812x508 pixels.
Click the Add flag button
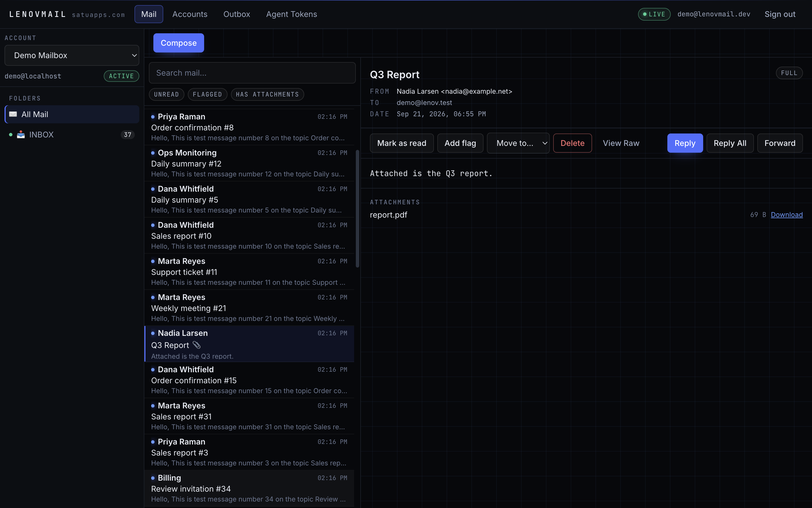(x=460, y=143)
